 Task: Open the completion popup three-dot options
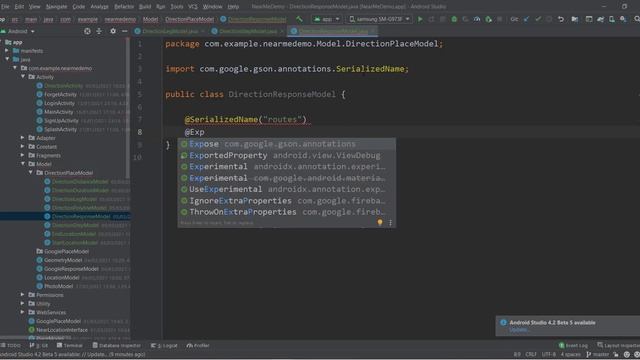pyautogui.click(x=390, y=222)
